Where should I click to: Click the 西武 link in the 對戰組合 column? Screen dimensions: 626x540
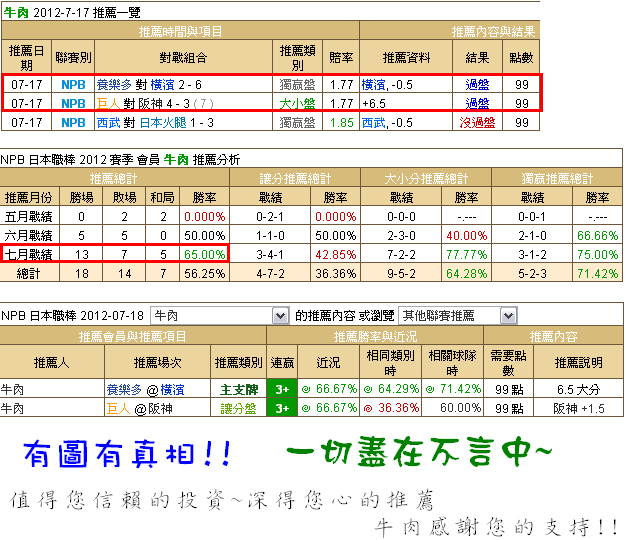coord(108,123)
